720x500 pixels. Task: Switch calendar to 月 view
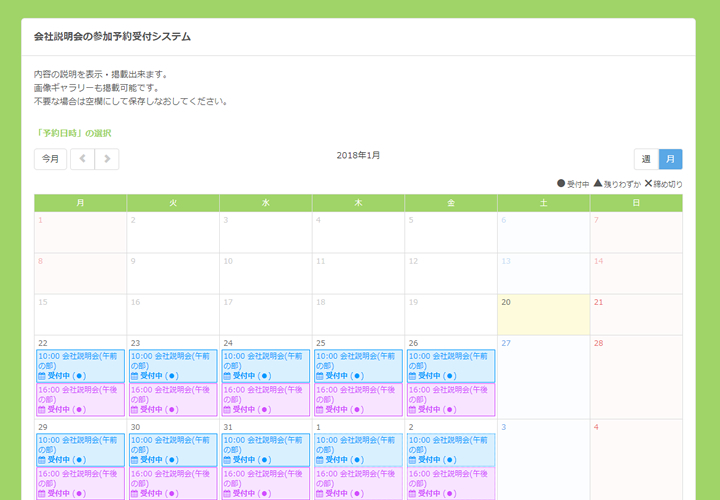[x=671, y=159]
